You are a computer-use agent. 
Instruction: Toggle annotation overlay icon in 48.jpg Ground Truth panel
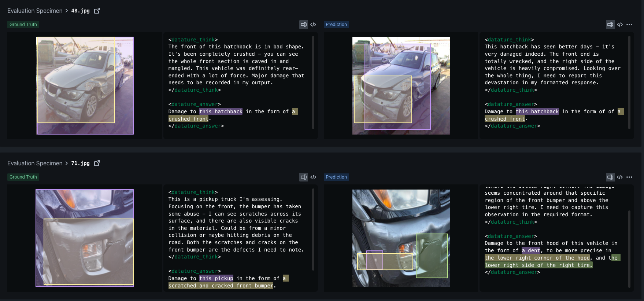304,25
